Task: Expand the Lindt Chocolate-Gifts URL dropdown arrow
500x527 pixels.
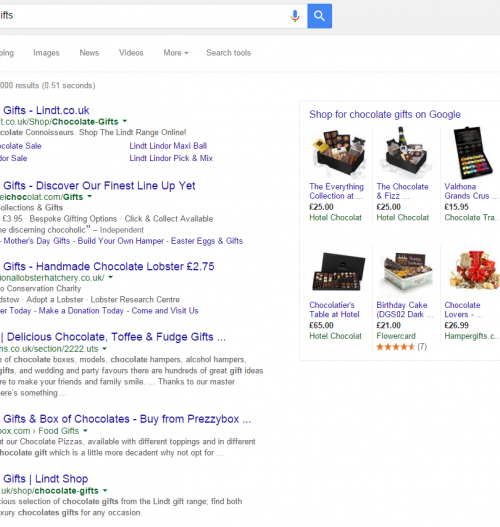Action: click(125, 121)
